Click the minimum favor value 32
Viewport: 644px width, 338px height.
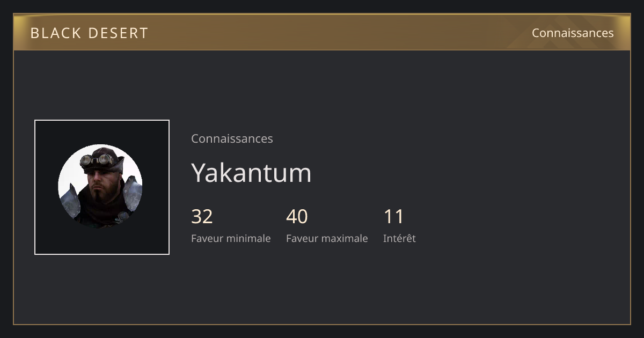pyautogui.click(x=202, y=217)
